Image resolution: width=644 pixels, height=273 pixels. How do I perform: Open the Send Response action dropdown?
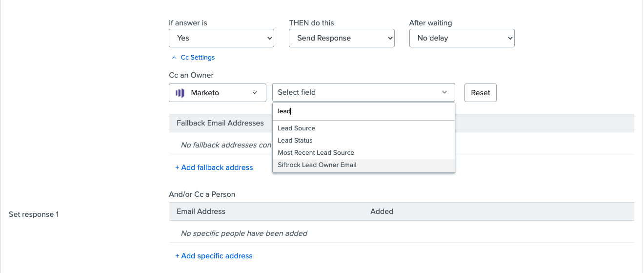[342, 38]
